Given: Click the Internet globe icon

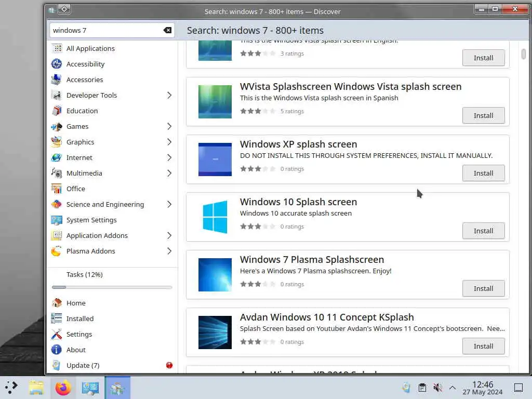Looking at the screenshot, I should 57,158.
